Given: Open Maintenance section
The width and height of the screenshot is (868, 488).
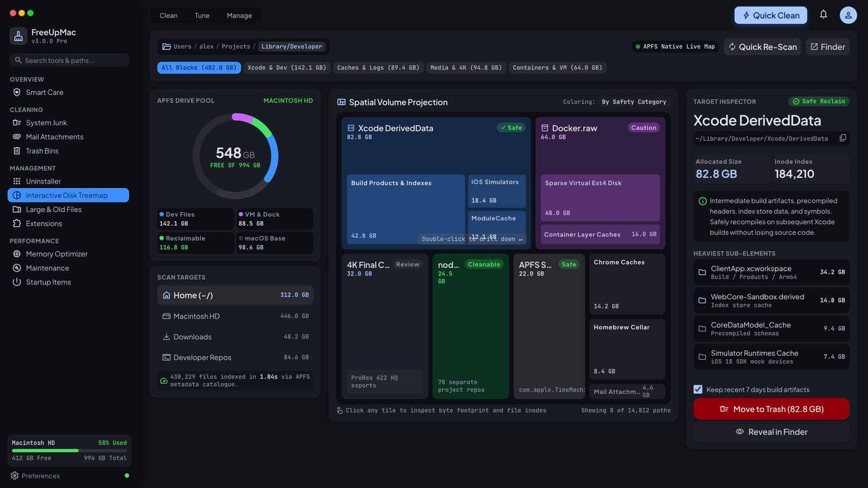Looking at the screenshot, I should pos(68,268).
